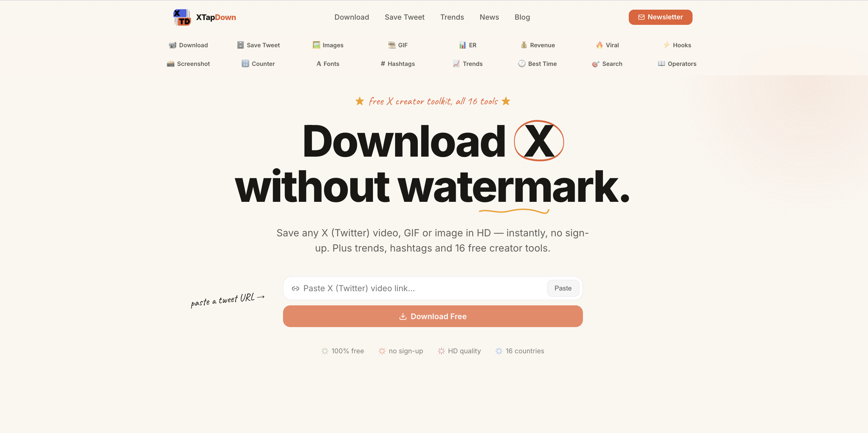
Task: Open the News page from top navigation
Action: coord(489,17)
